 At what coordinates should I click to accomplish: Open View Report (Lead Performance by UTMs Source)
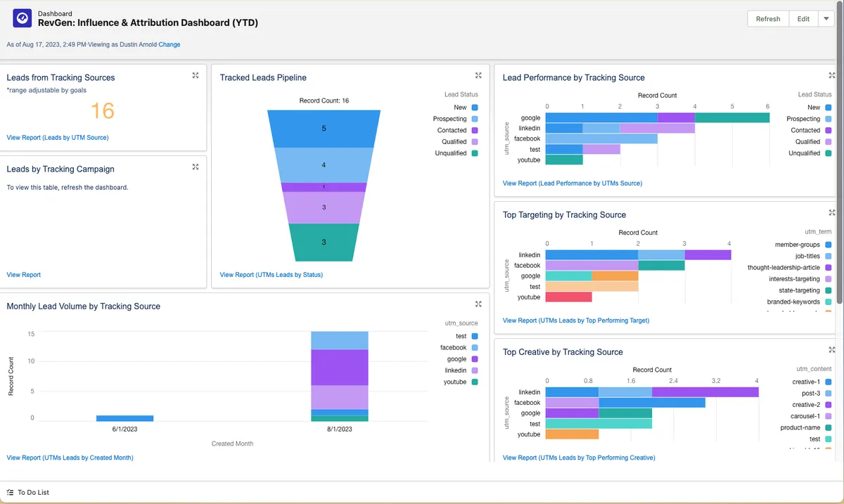tap(573, 183)
